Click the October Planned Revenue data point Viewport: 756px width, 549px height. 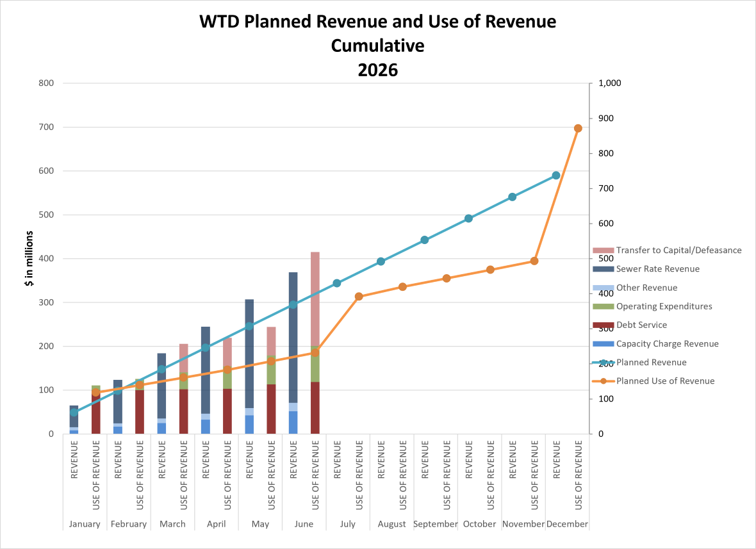pos(468,218)
